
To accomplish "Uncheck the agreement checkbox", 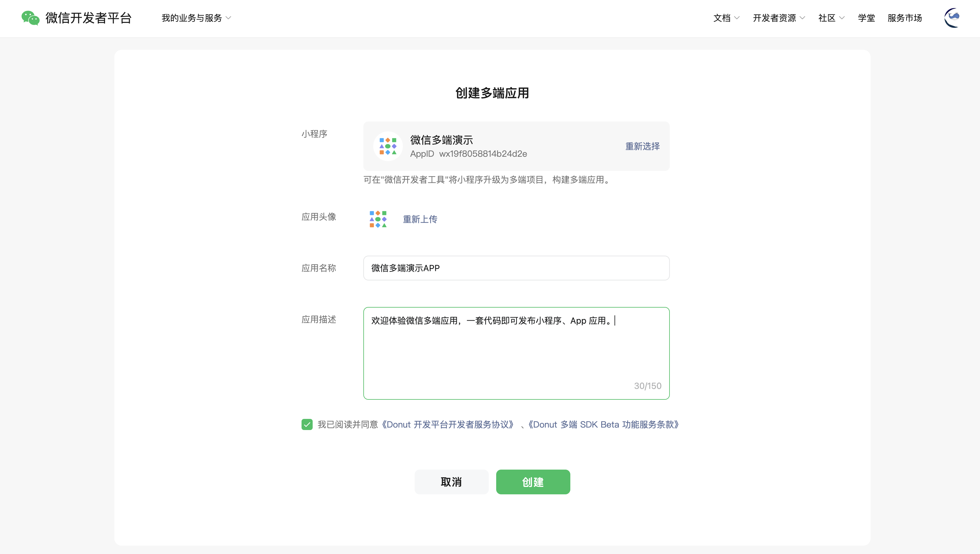I will [x=307, y=424].
